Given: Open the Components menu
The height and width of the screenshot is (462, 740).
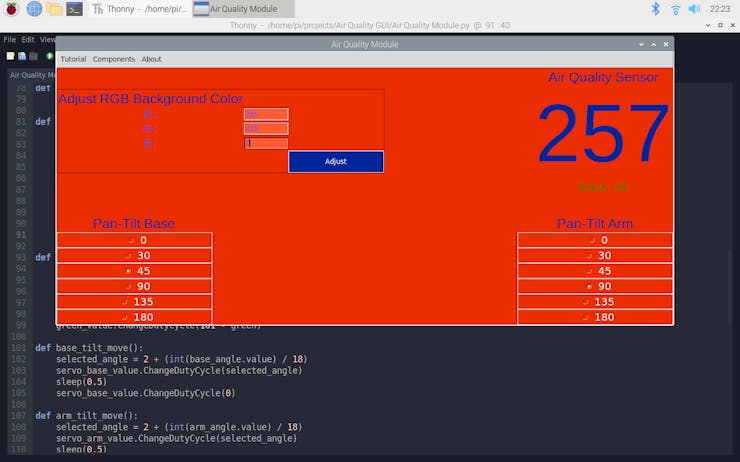Looking at the screenshot, I should [114, 59].
